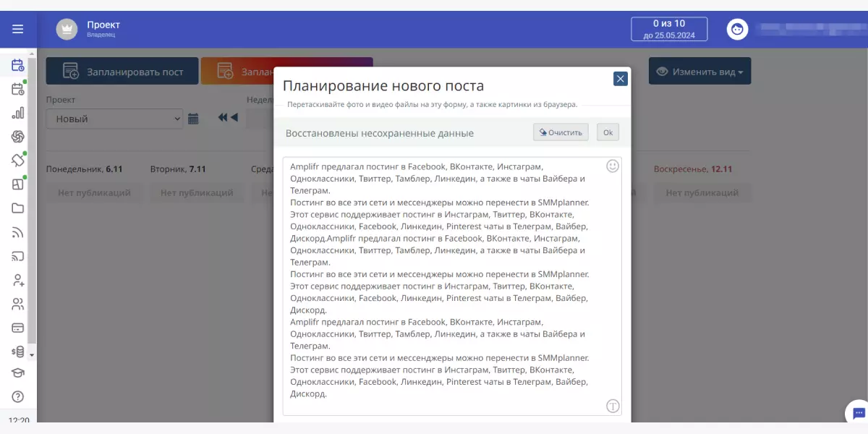Click the sidebar vertical scrollbar

coord(32,199)
